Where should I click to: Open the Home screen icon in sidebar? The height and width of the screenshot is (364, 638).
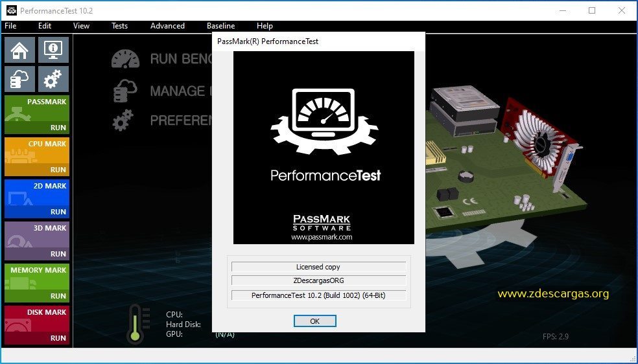19,51
